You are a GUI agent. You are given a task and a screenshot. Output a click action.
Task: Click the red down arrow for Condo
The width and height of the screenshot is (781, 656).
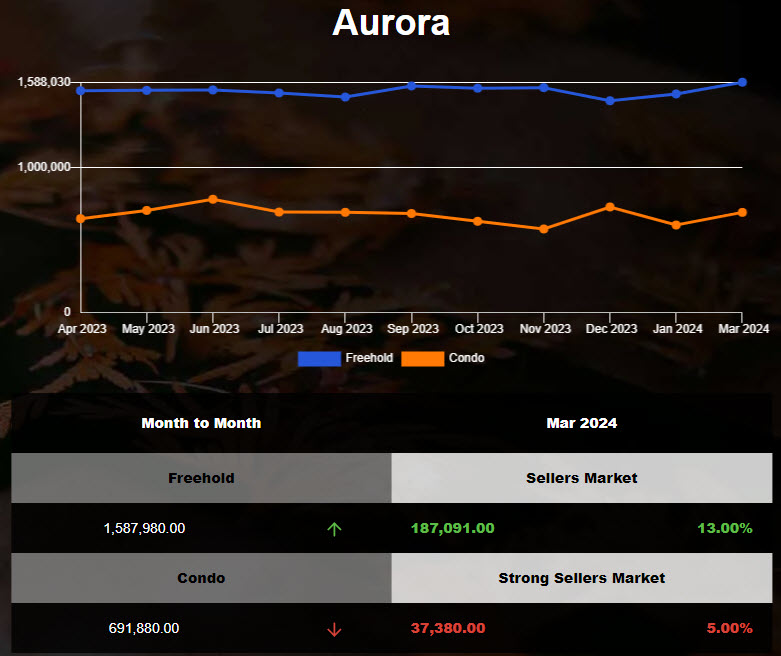334,629
